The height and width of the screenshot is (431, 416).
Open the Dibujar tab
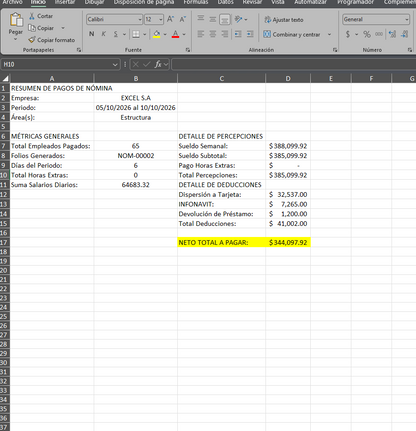tap(94, 2)
